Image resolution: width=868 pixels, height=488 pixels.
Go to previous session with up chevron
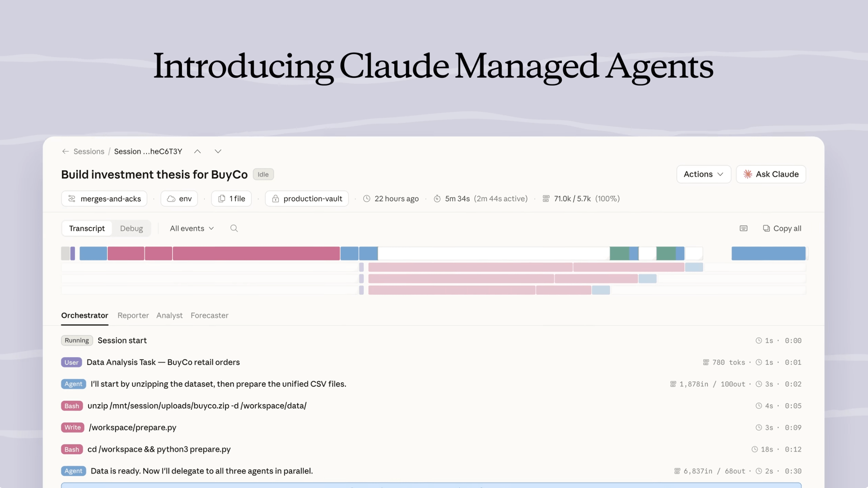pyautogui.click(x=197, y=151)
